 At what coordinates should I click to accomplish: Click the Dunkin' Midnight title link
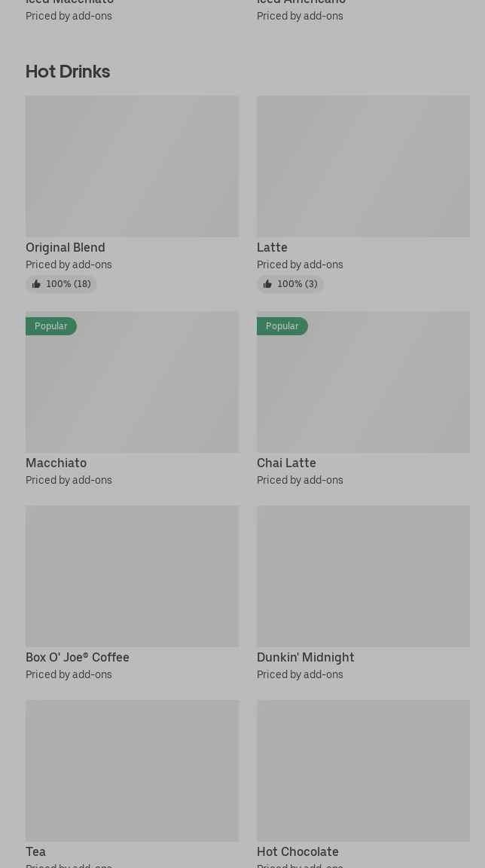tap(305, 657)
